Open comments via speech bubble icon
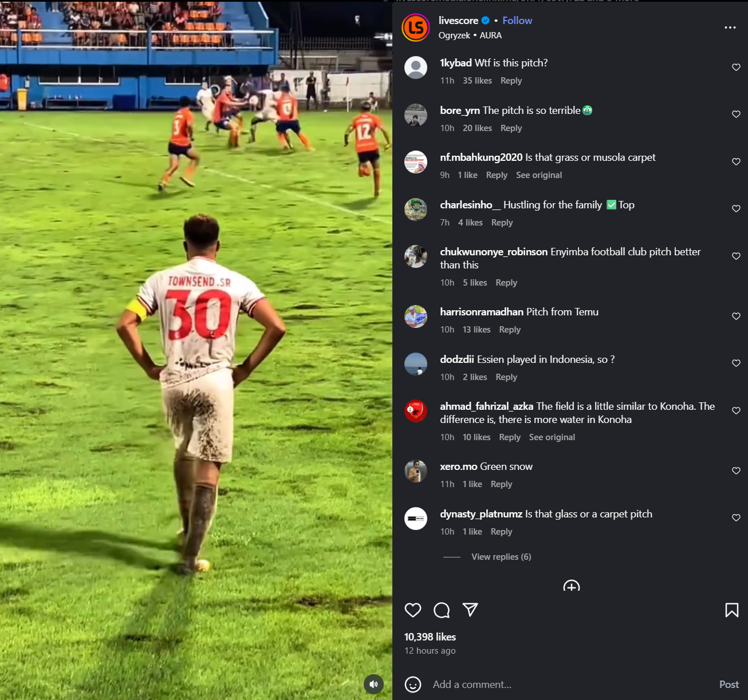Screen dimensions: 748x700 coord(442,610)
